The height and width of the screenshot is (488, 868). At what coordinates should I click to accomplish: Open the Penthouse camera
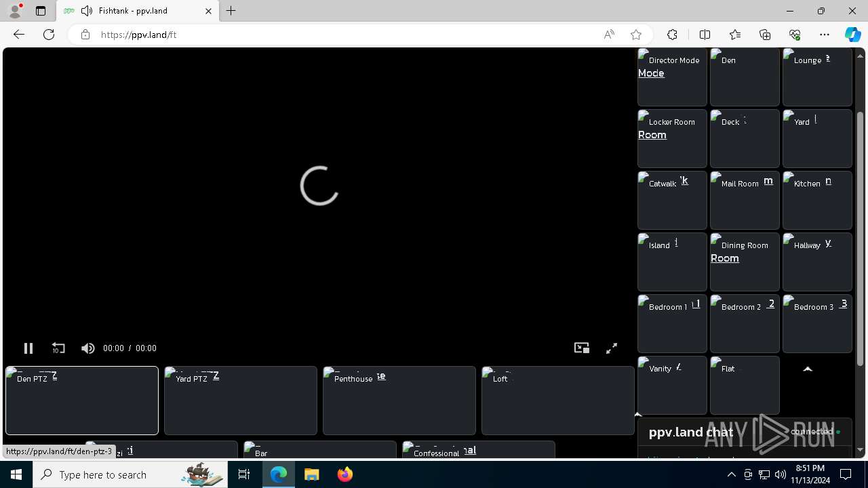(399, 401)
